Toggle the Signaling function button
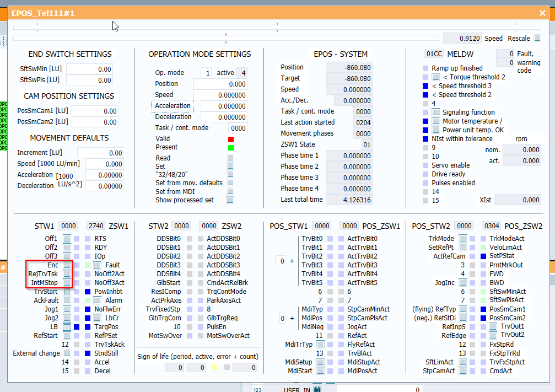 click(x=436, y=112)
